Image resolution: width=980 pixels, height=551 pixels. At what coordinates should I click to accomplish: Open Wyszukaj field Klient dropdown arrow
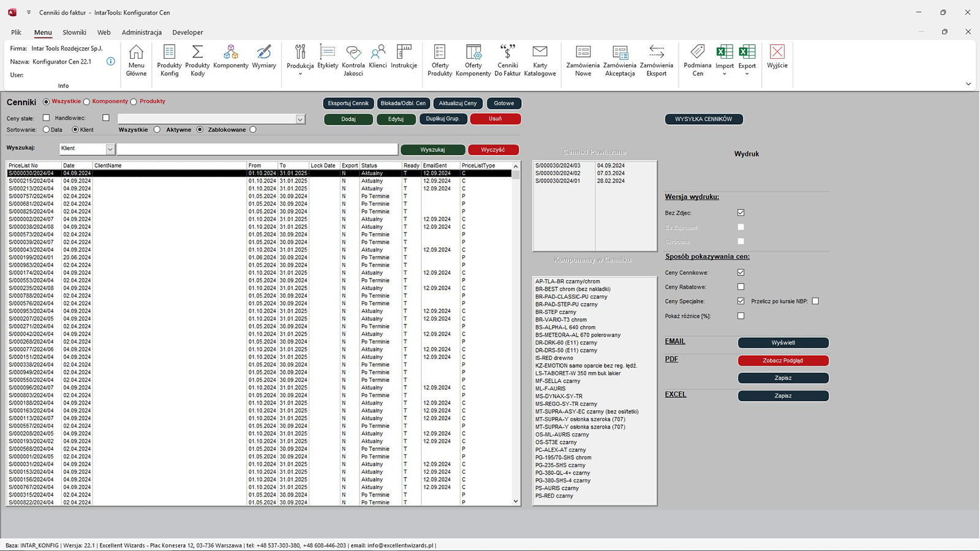tap(110, 149)
